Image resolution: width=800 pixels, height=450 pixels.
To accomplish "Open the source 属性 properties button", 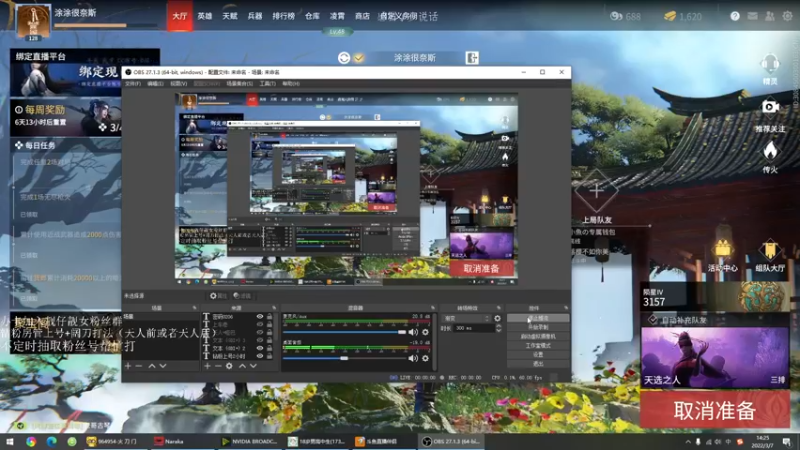I will pyautogui.click(x=218, y=296).
